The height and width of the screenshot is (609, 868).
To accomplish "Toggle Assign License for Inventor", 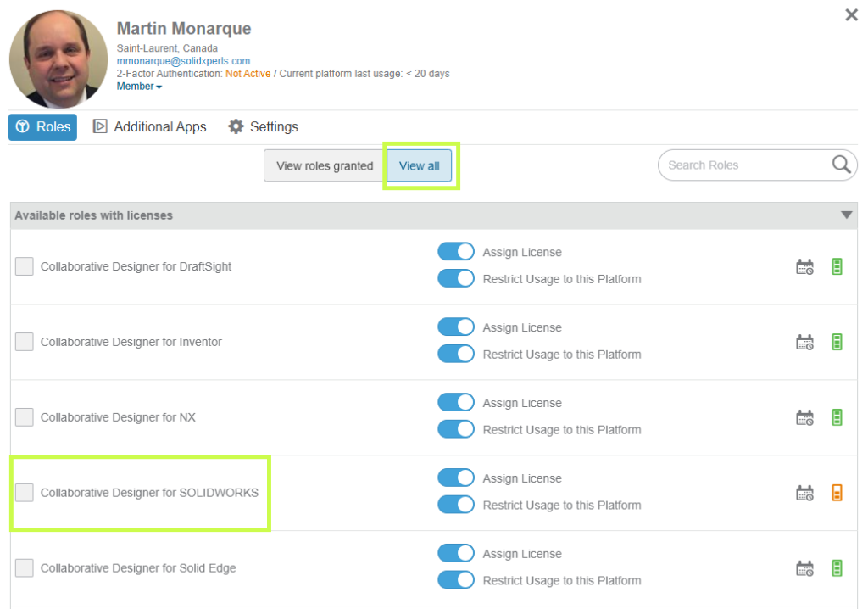I will 456,327.
